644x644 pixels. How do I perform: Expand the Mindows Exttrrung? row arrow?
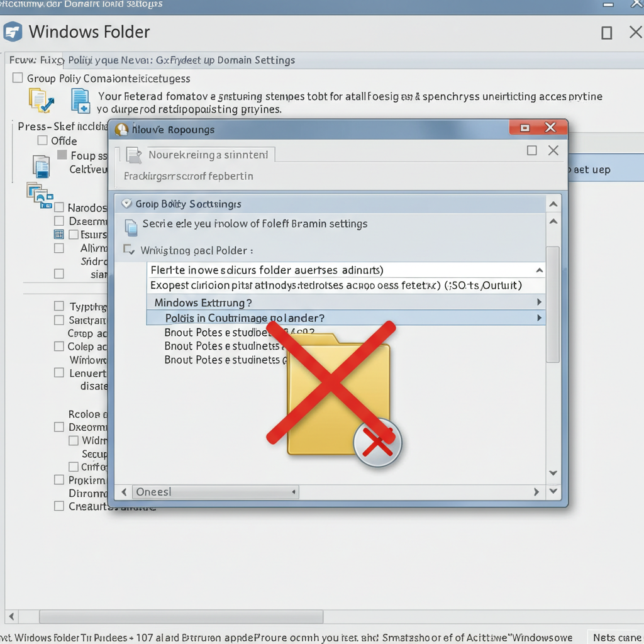539,303
